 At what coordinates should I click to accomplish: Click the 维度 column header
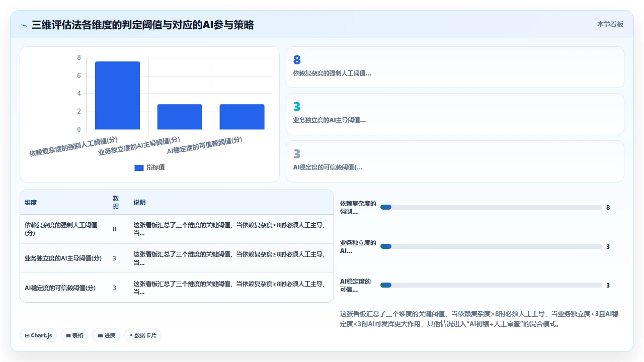31,203
